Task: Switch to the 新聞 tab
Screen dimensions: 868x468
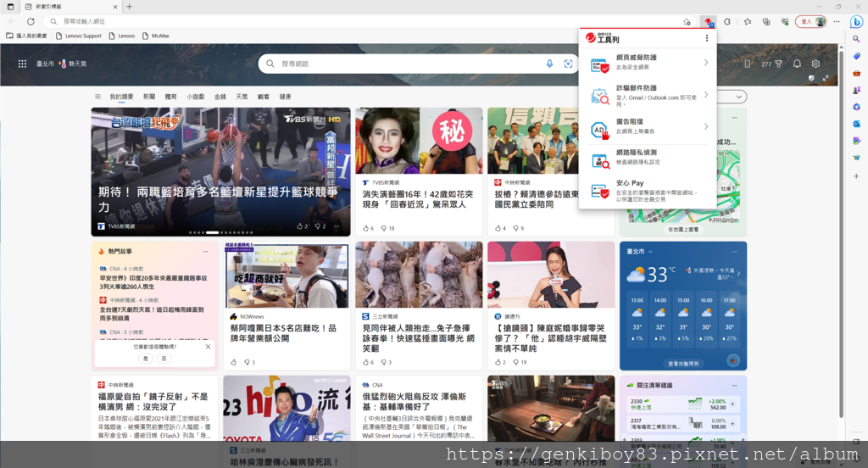Action: coord(149,97)
